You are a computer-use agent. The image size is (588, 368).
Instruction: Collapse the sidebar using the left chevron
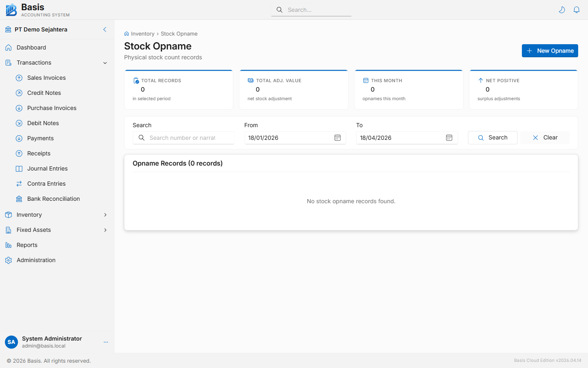(x=105, y=29)
